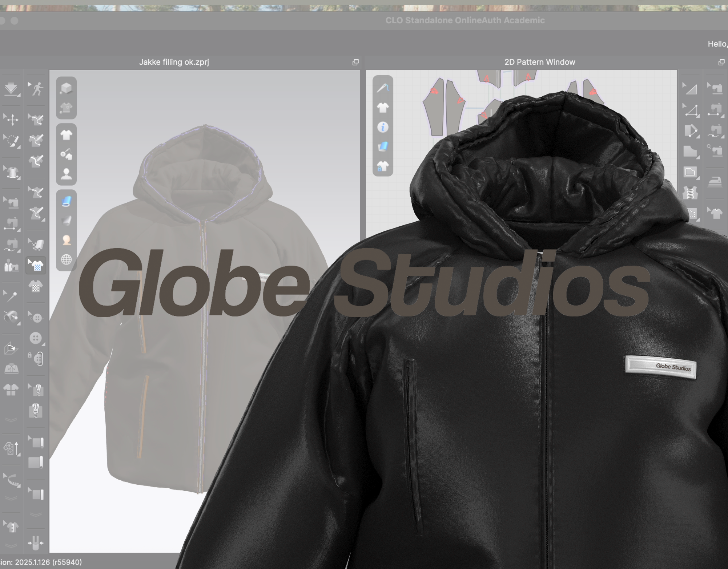This screenshot has height=569, width=728.
Task: Toggle 2D pattern info 'i' display
Action: tap(383, 127)
